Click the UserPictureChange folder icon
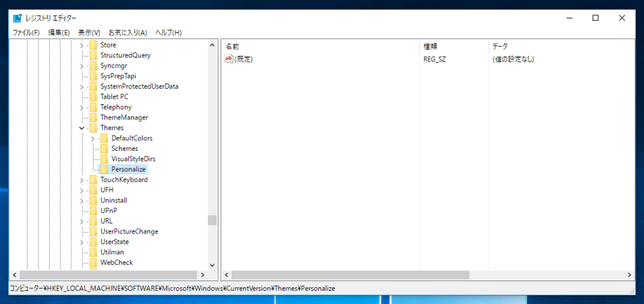 (94, 231)
